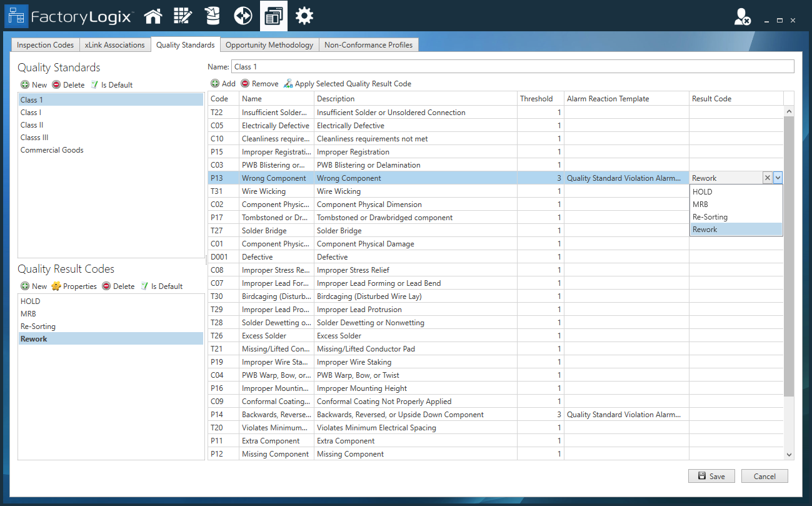Open the Home screen icon
This screenshot has width=812, height=506.
[153, 16]
